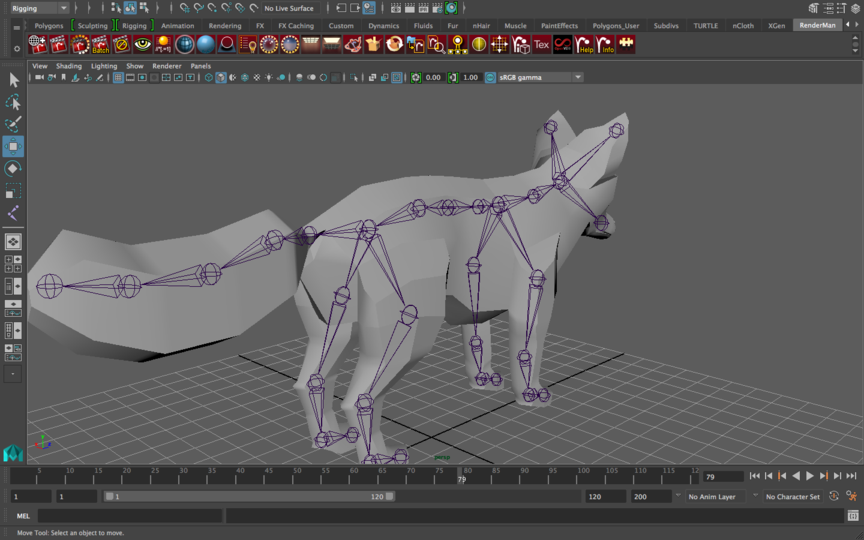Click the current frame field showing 79
The image size is (864, 540).
point(723,477)
